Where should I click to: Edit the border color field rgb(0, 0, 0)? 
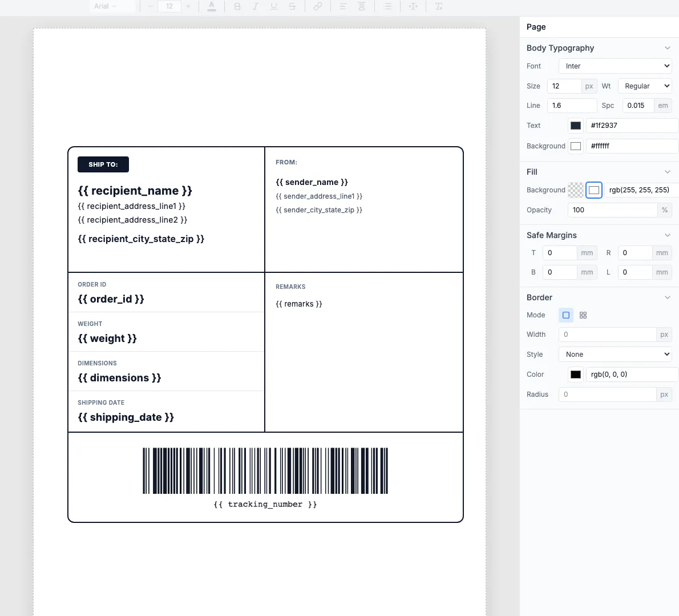[x=632, y=375]
